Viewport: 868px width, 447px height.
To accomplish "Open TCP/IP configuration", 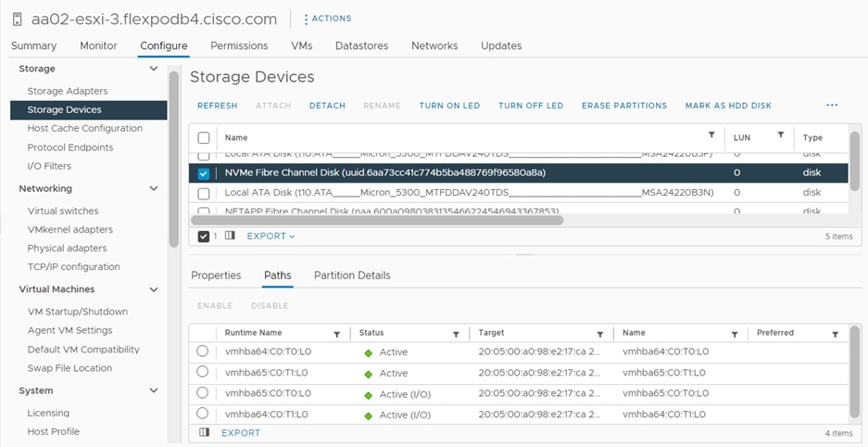I will [x=73, y=266].
